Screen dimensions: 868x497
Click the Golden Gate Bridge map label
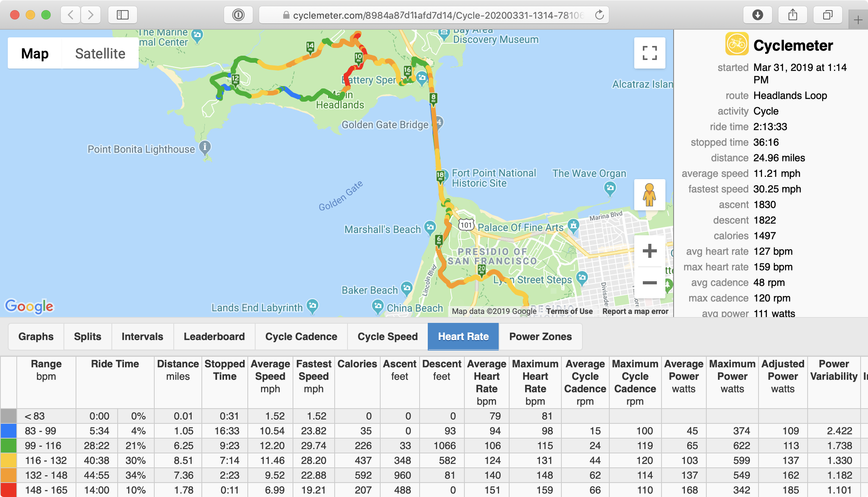pyautogui.click(x=385, y=125)
